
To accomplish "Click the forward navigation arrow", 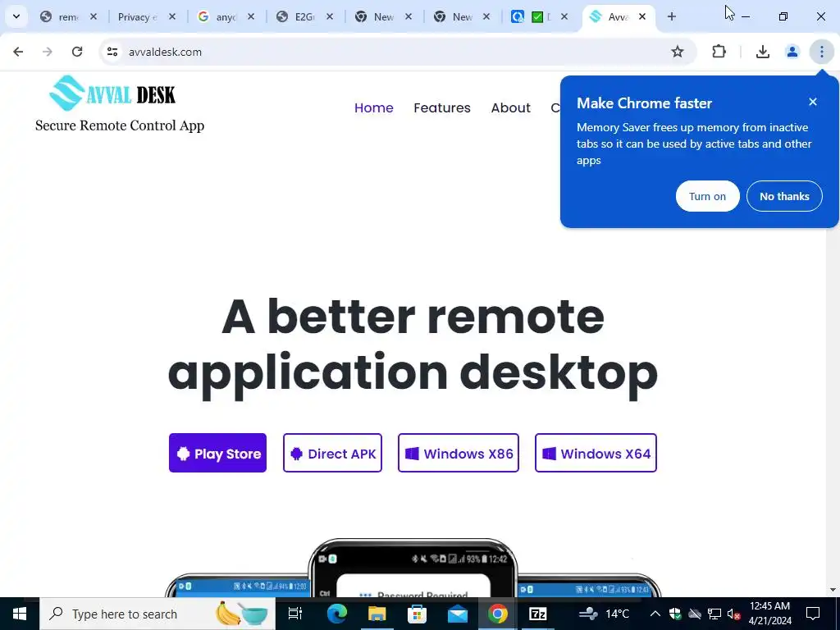I will [48, 52].
